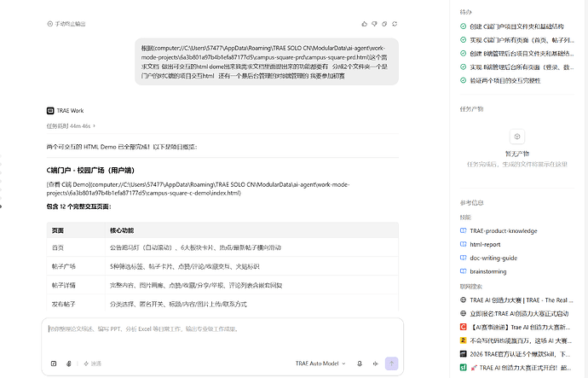Click the 手动终止输出 stop indicator

(x=66, y=24)
